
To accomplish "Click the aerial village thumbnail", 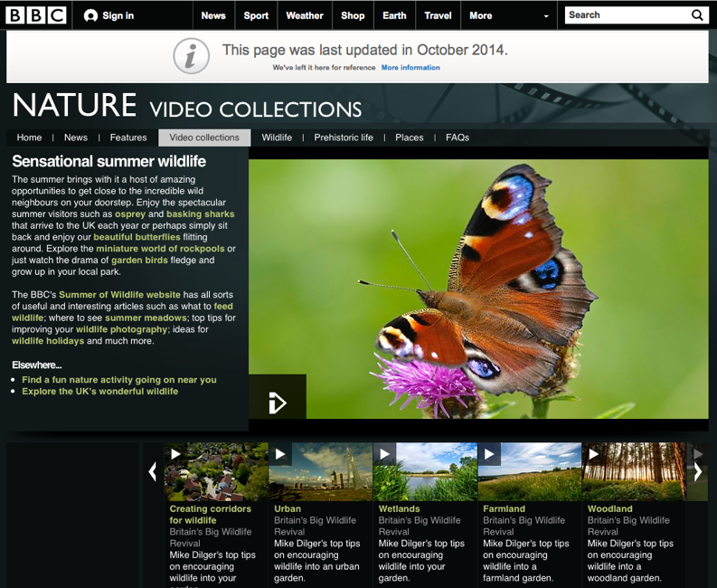I will pyautogui.click(x=216, y=472).
